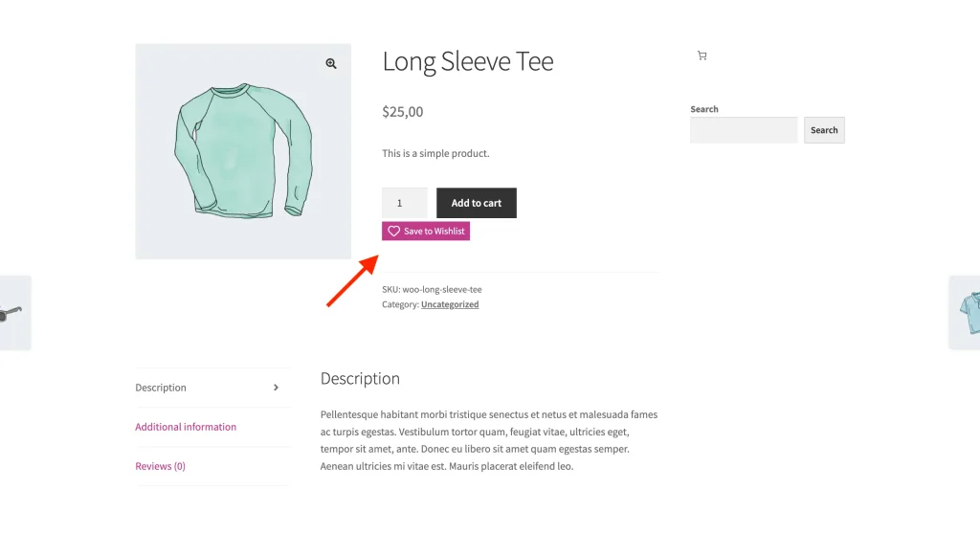Viewport: 980px width, 533px height.
Task: Click the Save to Wishlist label
Action: coord(434,232)
